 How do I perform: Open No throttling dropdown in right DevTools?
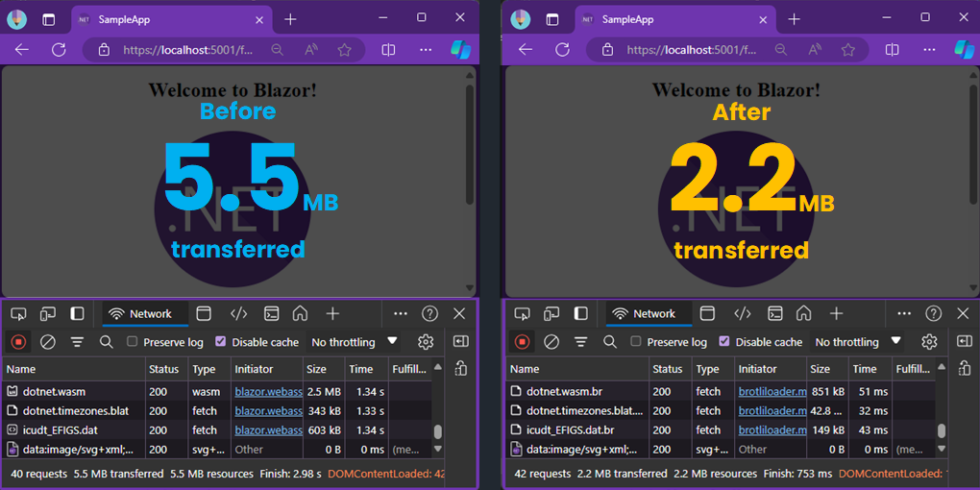[x=858, y=342]
